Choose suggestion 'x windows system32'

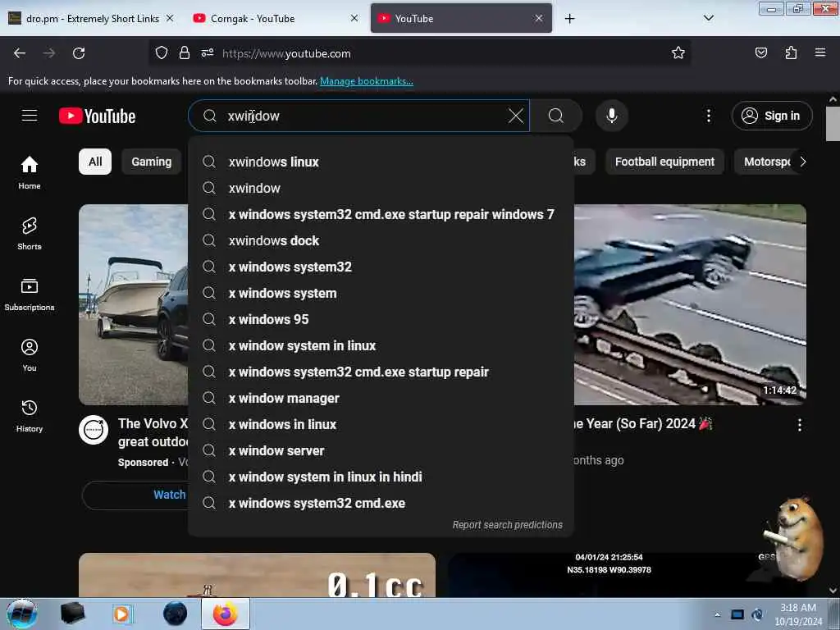click(381, 267)
